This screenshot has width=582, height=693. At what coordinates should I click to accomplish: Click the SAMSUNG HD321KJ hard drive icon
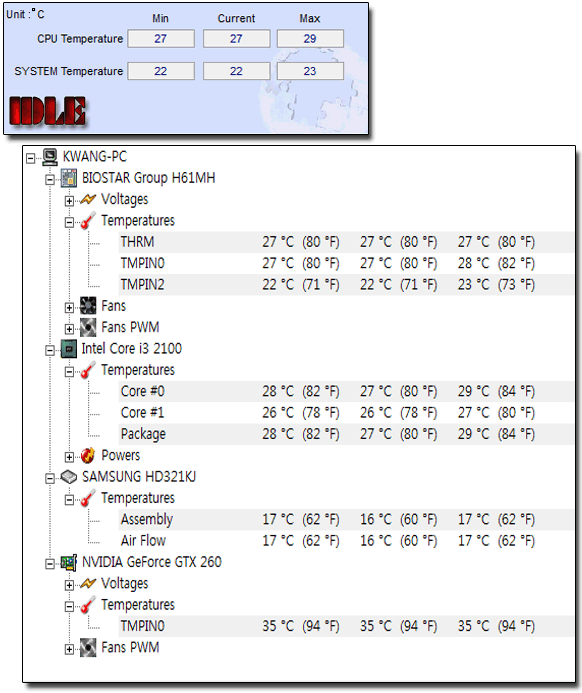point(68,477)
